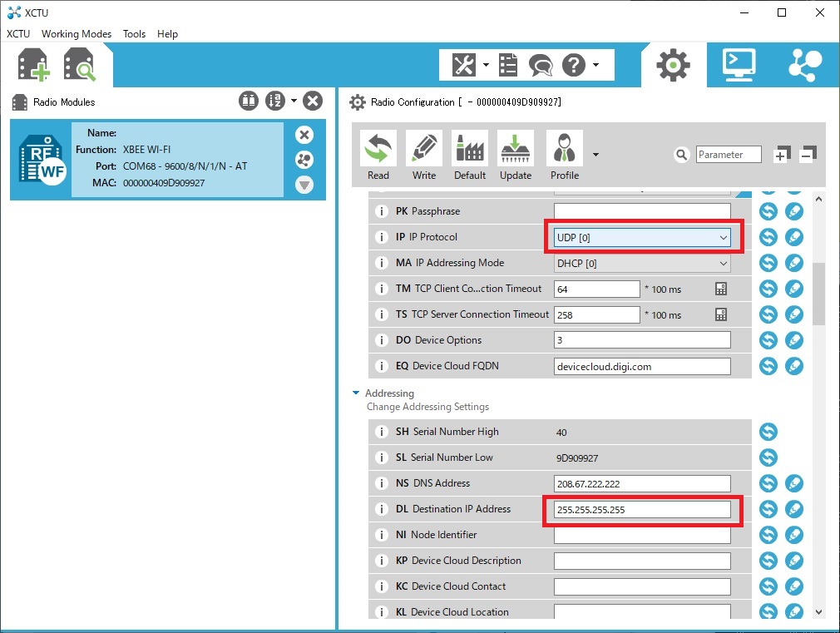The height and width of the screenshot is (633, 840).
Task: Open the Profile dropdown arrow
Action: point(595,155)
